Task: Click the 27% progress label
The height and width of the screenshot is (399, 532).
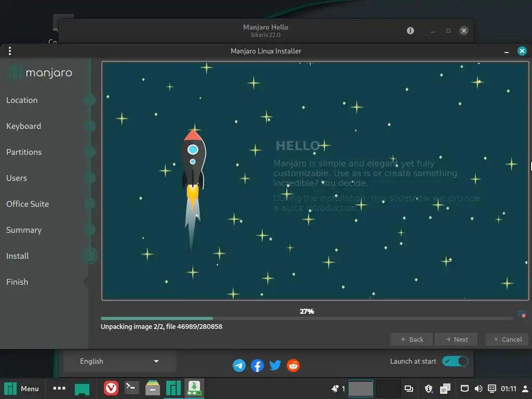Action: [x=307, y=311]
